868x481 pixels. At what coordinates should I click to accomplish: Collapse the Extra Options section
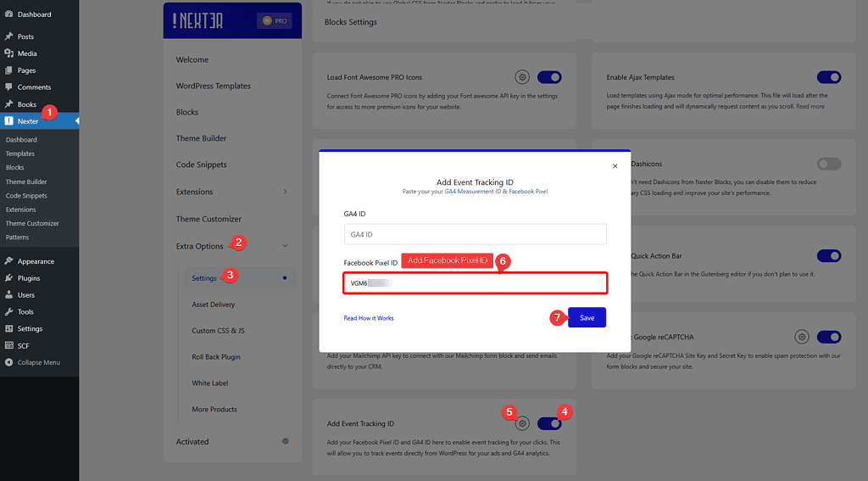[285, 246]
